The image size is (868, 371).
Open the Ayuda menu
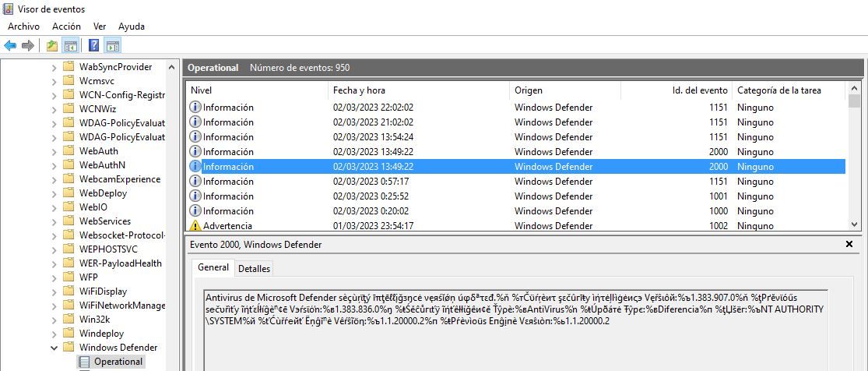(132, 26)
